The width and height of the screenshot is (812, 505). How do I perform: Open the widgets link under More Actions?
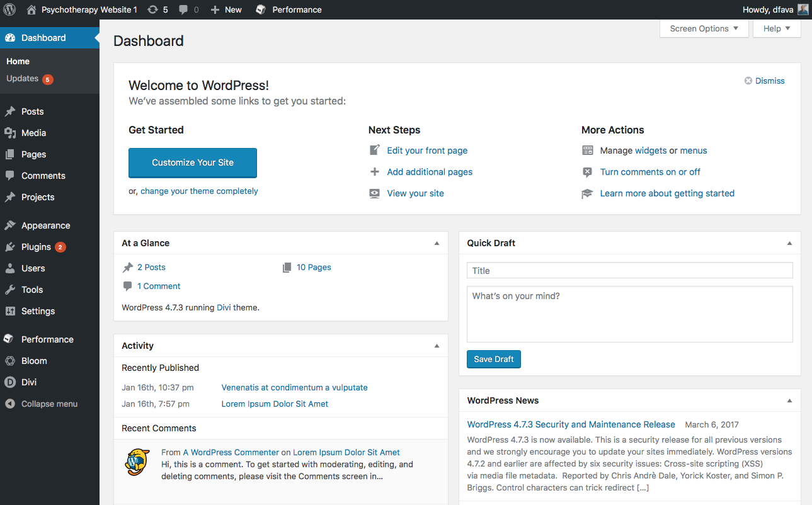click(x=651, y=150)
